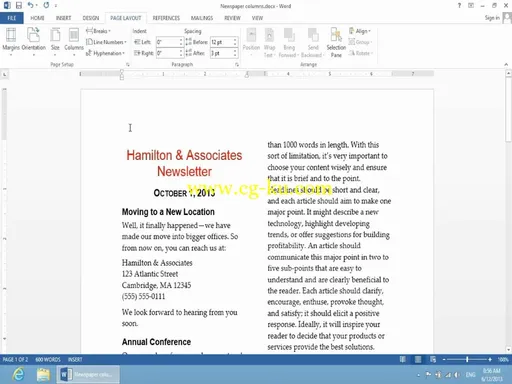
Task: Click the zoom out minus button
Action: click(444, 359)
